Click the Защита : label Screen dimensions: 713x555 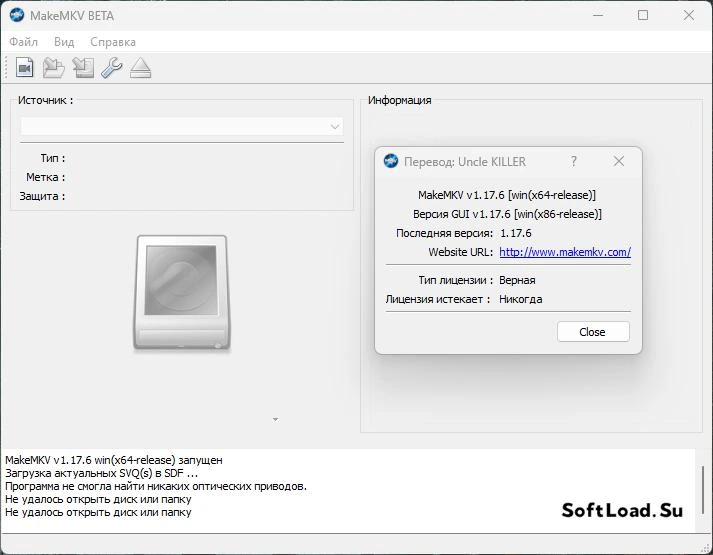[42, 196]
